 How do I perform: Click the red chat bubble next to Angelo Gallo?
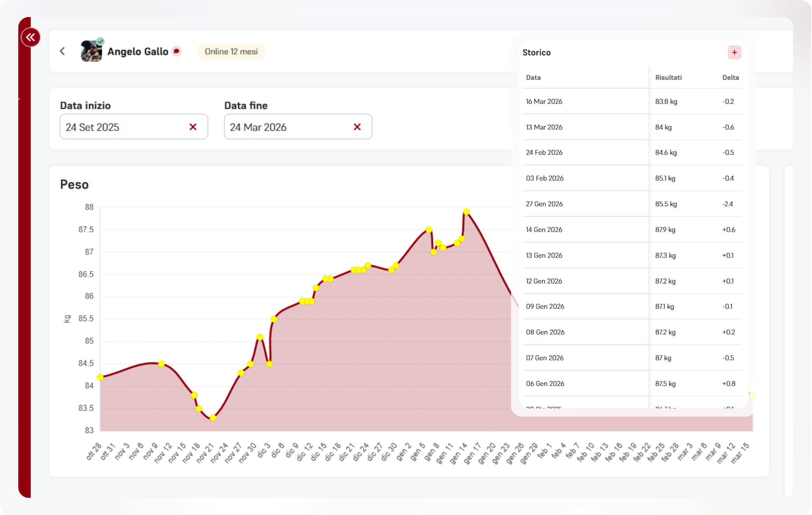click(x=177, y=51)
